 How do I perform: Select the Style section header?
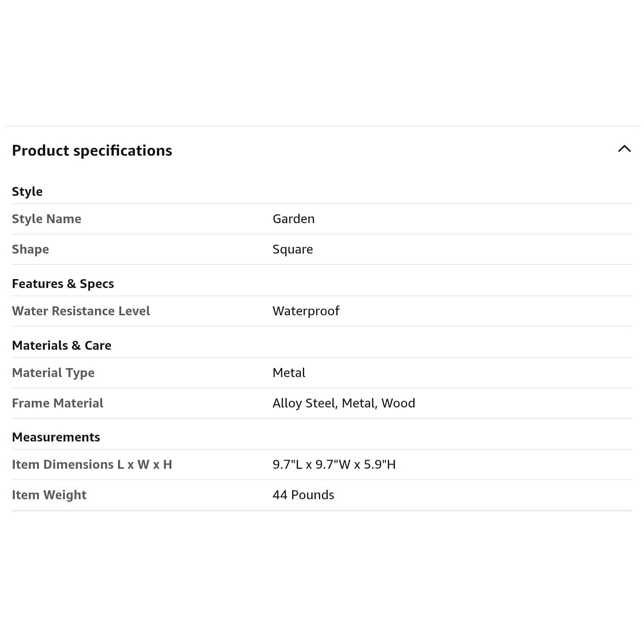point(27,191)
